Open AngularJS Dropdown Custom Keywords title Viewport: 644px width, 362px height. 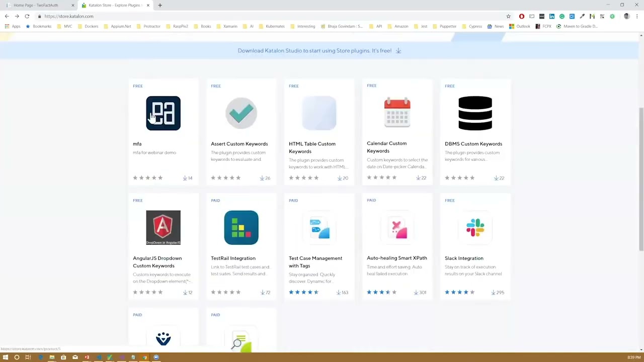click(157, 262)
